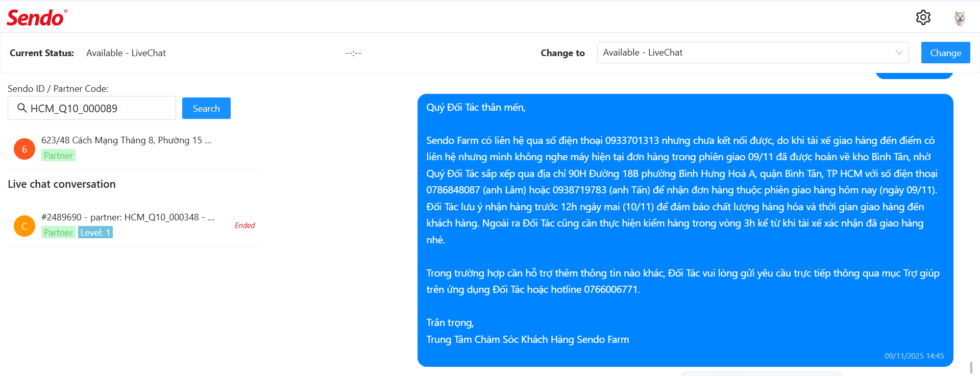The width and height of the screenshot is (980, 376).
Task: Click the Sendo ID / Partner Code label
Action: coord(58,89)
